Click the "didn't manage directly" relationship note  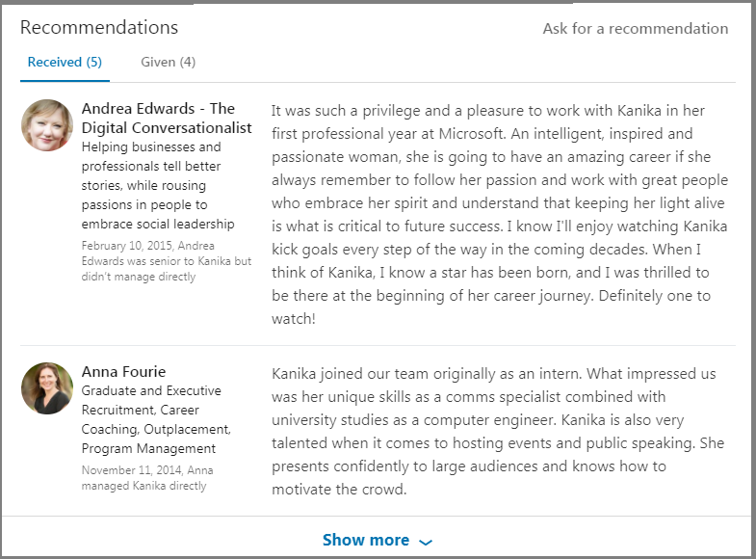pos(139,277)
